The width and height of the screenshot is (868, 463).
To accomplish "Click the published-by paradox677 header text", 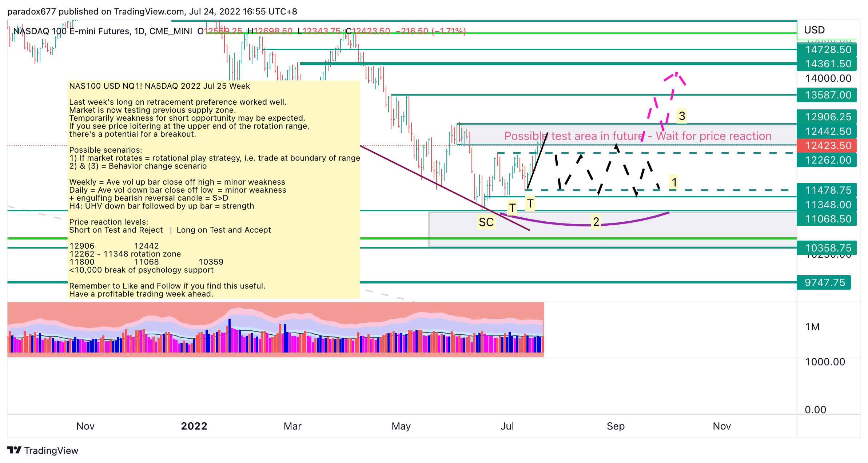I will point(152,12).
